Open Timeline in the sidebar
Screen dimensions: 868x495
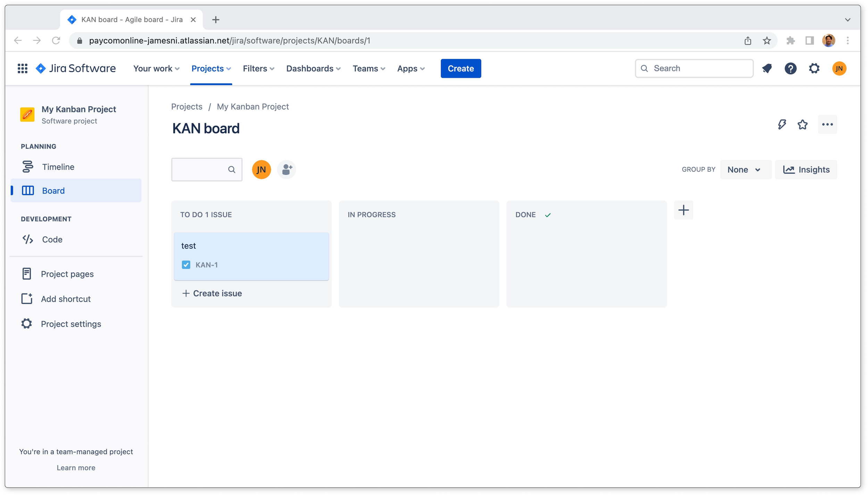point(58,167)
